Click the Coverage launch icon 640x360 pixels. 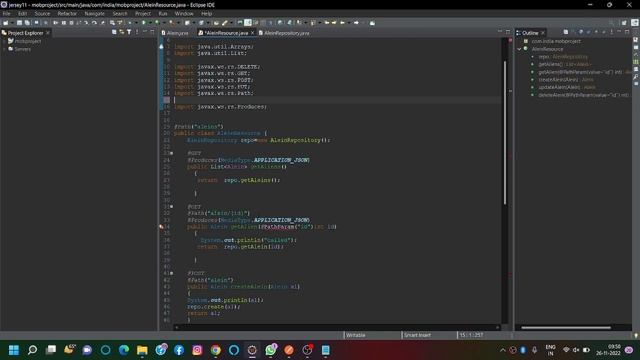(x=157, y=23)
